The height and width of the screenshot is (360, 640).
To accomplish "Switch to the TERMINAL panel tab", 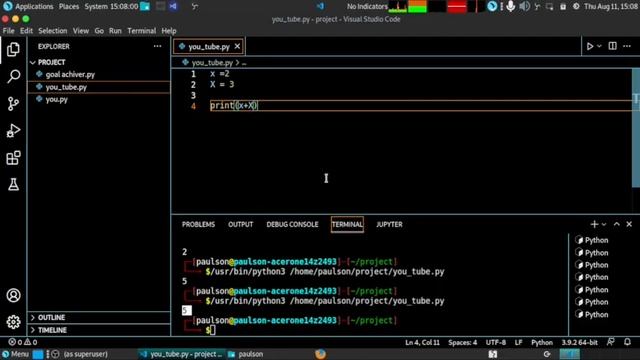I will (x=347, y=224).
